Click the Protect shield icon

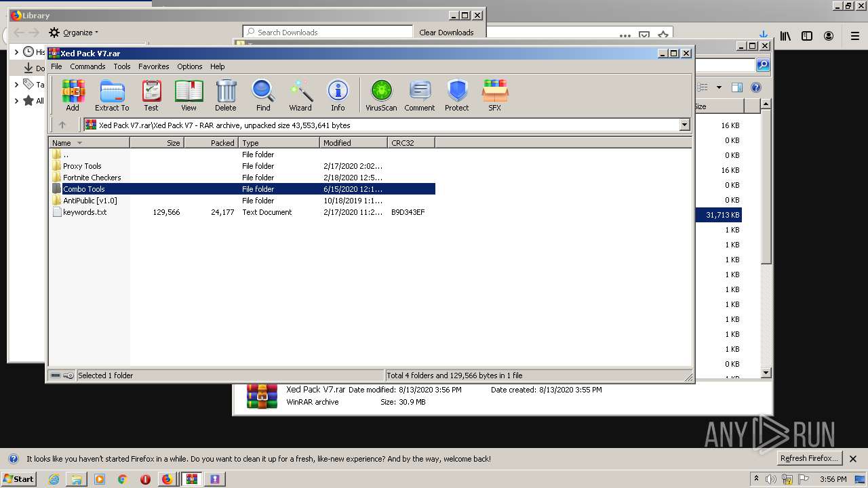[x=457, y=95]
